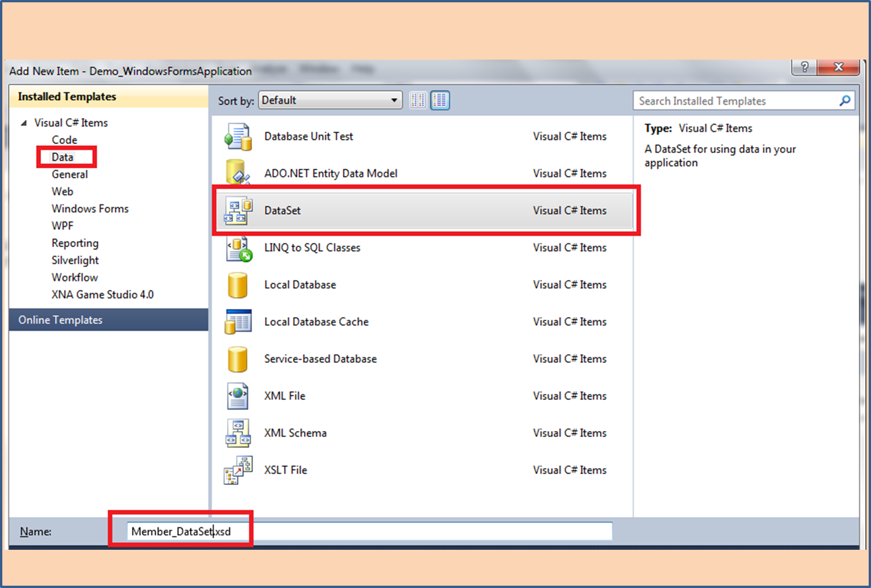Click the dialog help button
This screenshot has height=588, width=871.
pos(803,67)
